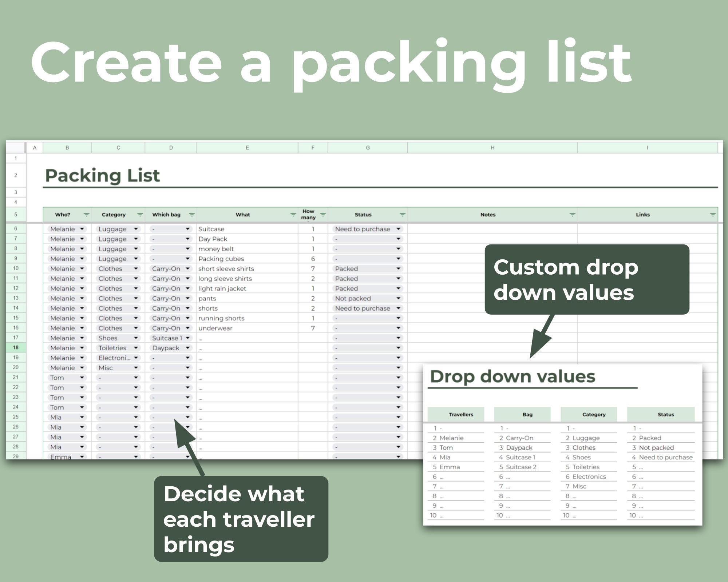Viewport: 728px width, 582px height.
Task: Filter the Who? column
Action: pos(86,215)
